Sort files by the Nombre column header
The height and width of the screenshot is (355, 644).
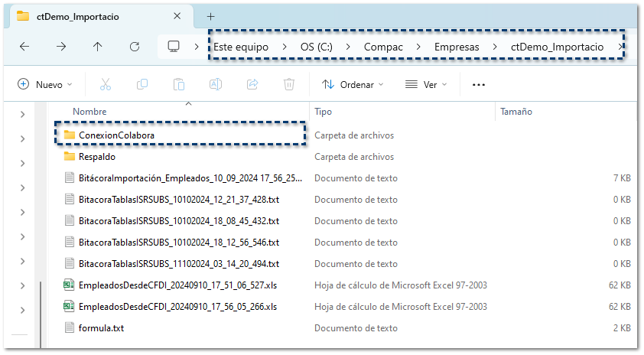(x=89, y=112)
